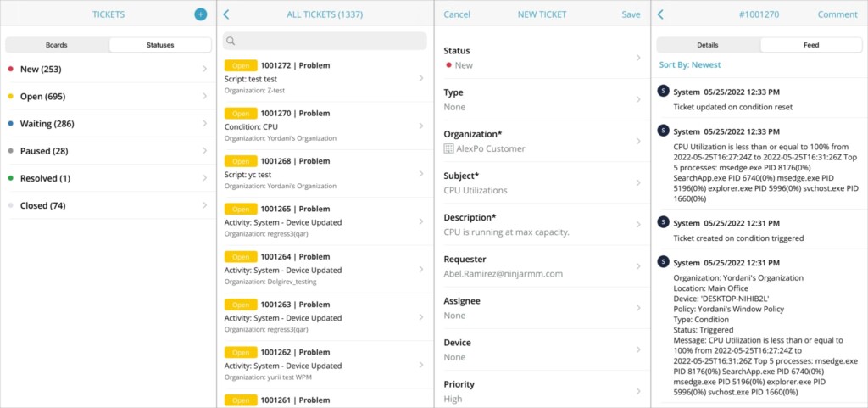This screenshot has width=868, height=408.
Task: Switch to the Statuses segment
Action: 160,45
